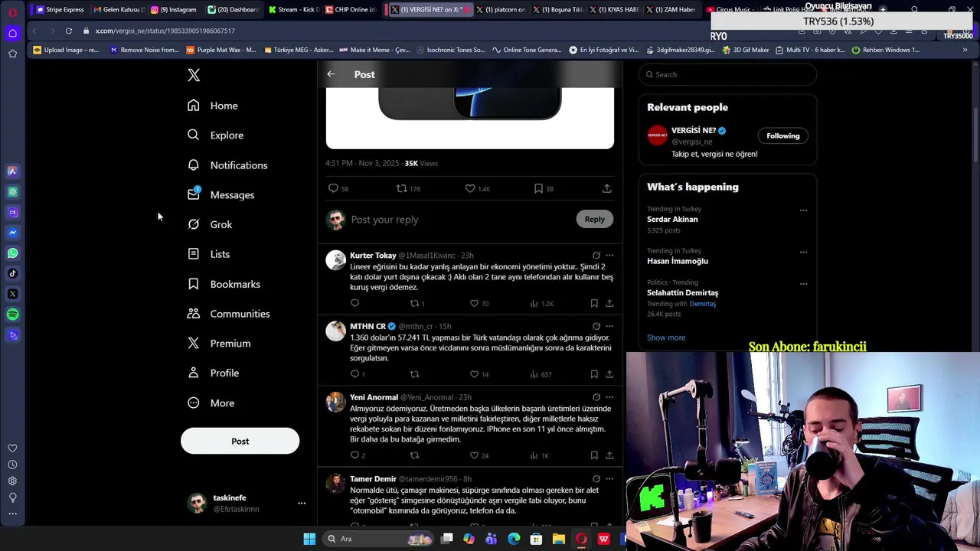The image size is (980, 551).
Task: Open Messages in the X navigation
Action: [220, 195]
